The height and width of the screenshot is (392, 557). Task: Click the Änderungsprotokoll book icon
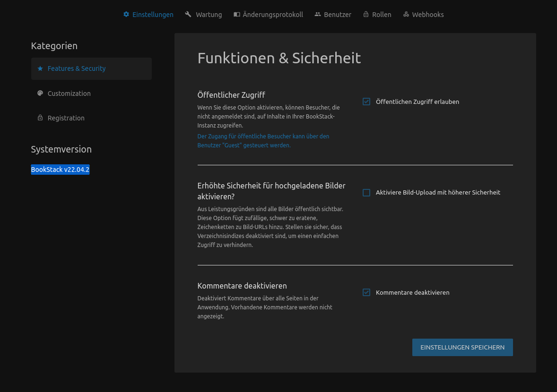click(x=237, y=15)
